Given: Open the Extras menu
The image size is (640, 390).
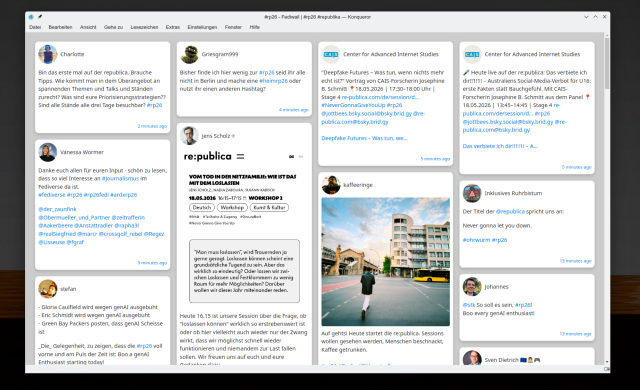Looking at the screenshot, I should click(173, 27).
